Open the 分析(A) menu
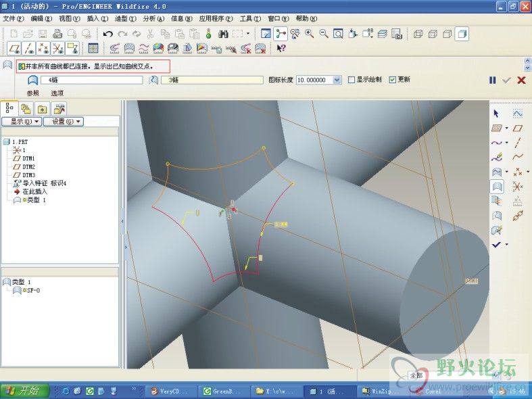Viewport: 532px width, 399px height. tap(153, 19)
